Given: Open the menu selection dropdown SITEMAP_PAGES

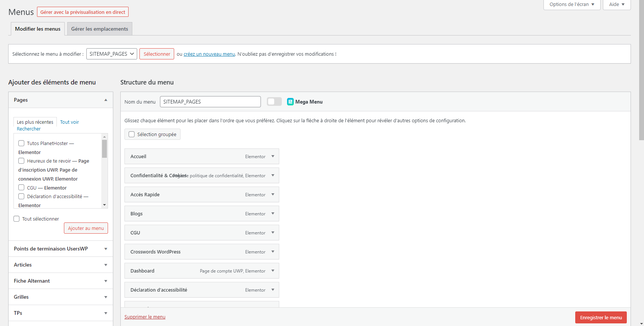Looking at the screenshot, I should pyautogui.click(x=112, y=54).
